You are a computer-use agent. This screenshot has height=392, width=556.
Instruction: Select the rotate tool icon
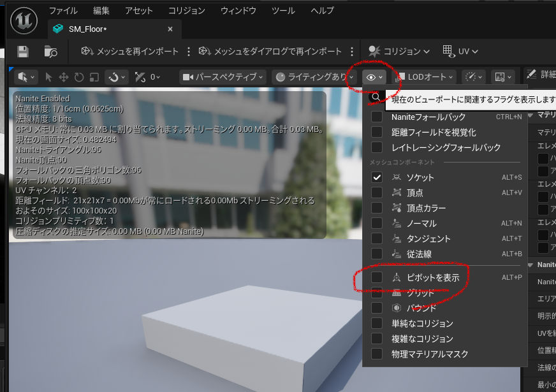tap(79, 77)
